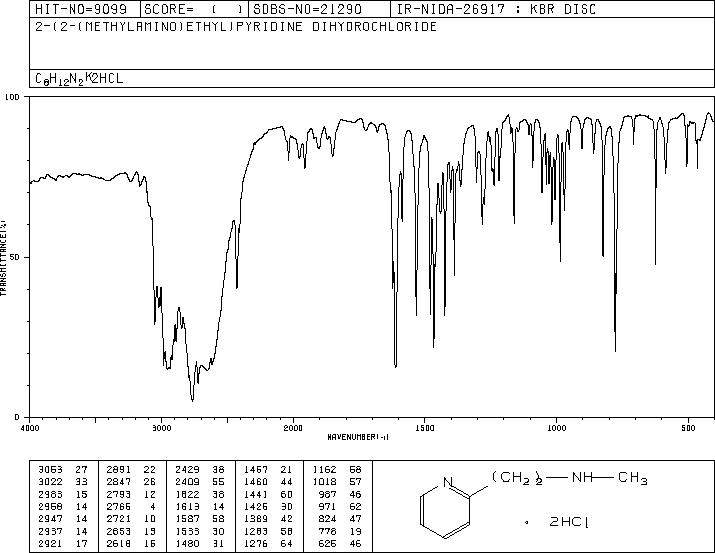Click peak table entry 824
This screenshot has height=553, width=715.
point(327,519)
